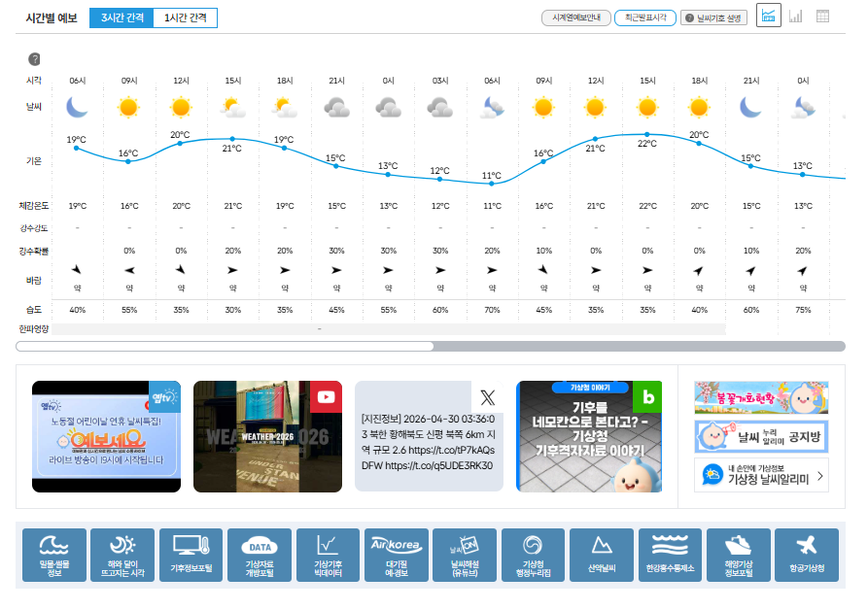Select the 1시간 간격 tab
This screenshot has height=610, width=868.
pos(186,17)
